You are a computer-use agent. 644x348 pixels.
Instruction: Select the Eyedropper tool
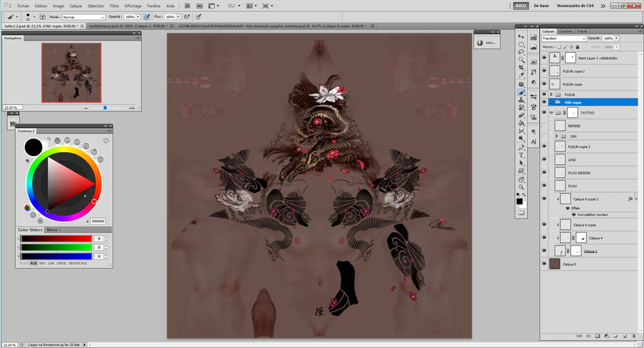coord(521,75)
